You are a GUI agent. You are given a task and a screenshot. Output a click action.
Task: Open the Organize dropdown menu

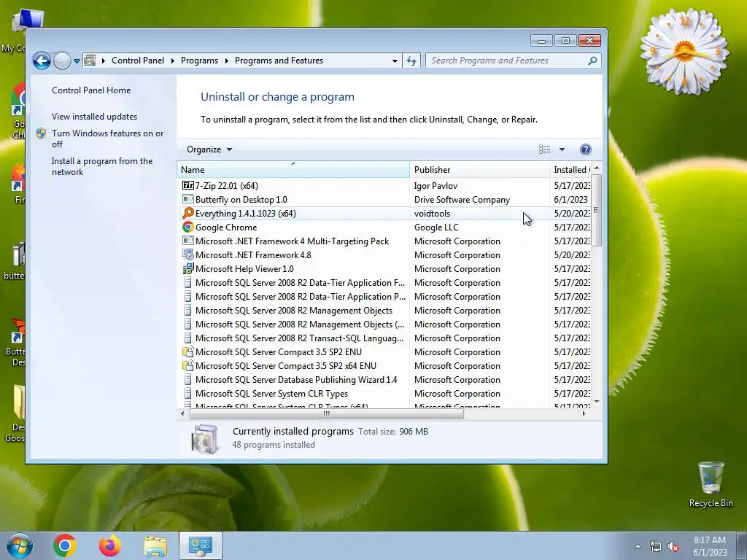point(209,149)
